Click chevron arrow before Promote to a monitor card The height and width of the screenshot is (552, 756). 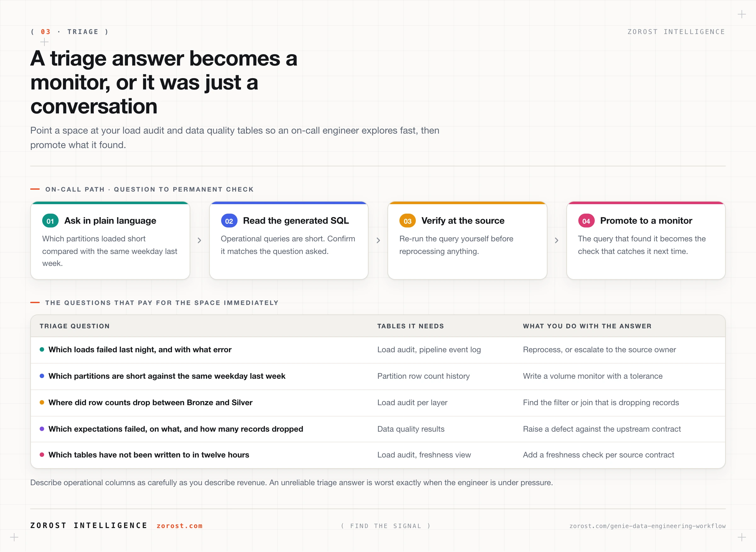tap(557, 240)
